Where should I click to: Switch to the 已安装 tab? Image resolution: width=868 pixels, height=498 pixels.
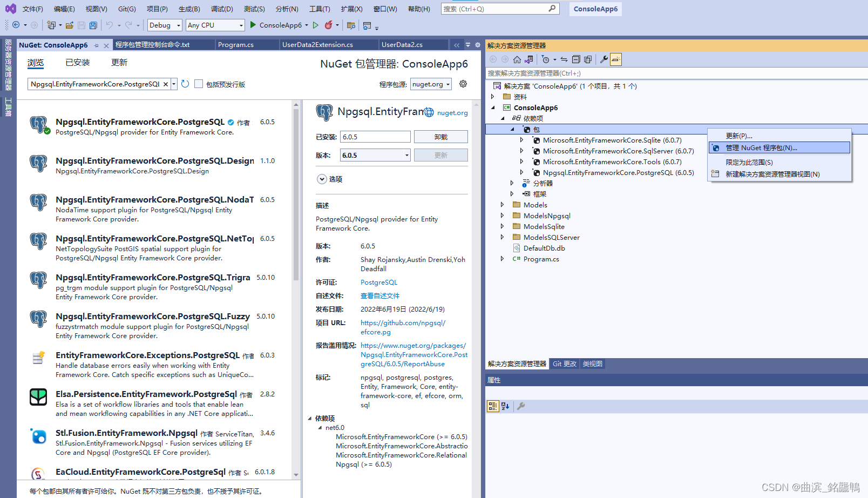pos(78,63)
